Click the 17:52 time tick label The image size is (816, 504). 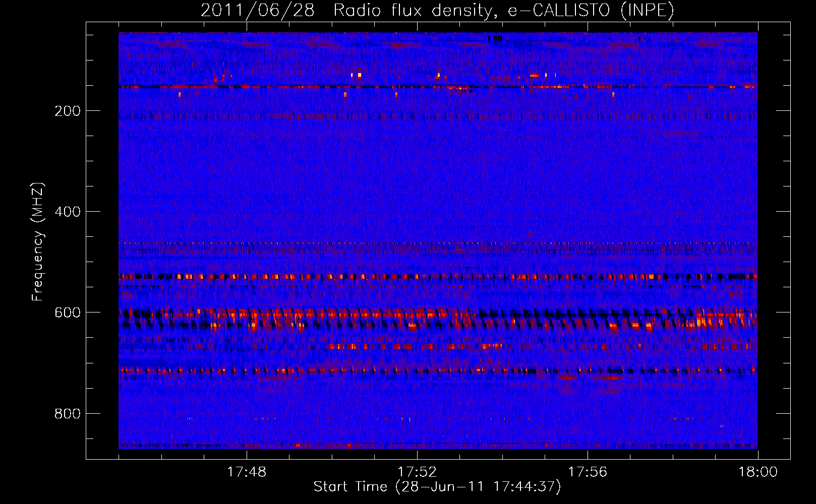click(417, 472)
